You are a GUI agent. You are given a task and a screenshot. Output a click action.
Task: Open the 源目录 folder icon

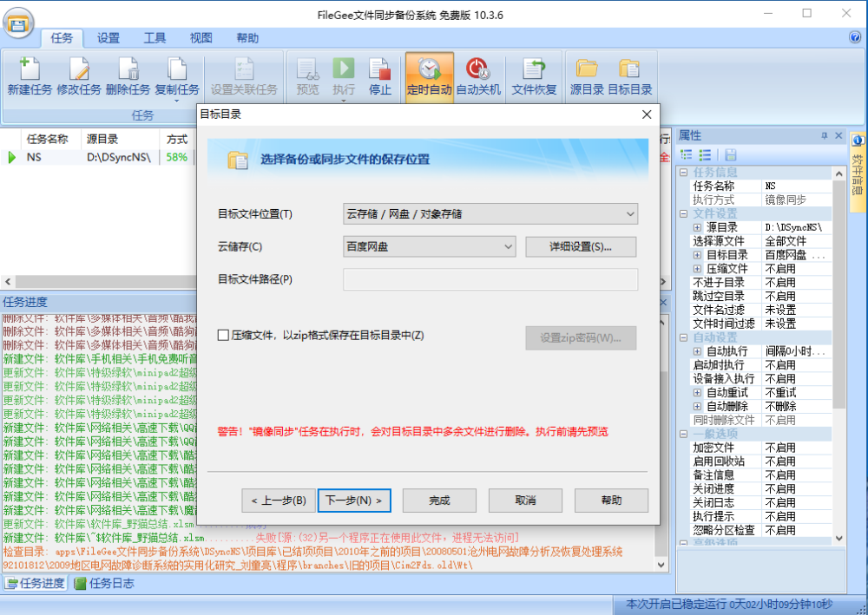point(587,75)
